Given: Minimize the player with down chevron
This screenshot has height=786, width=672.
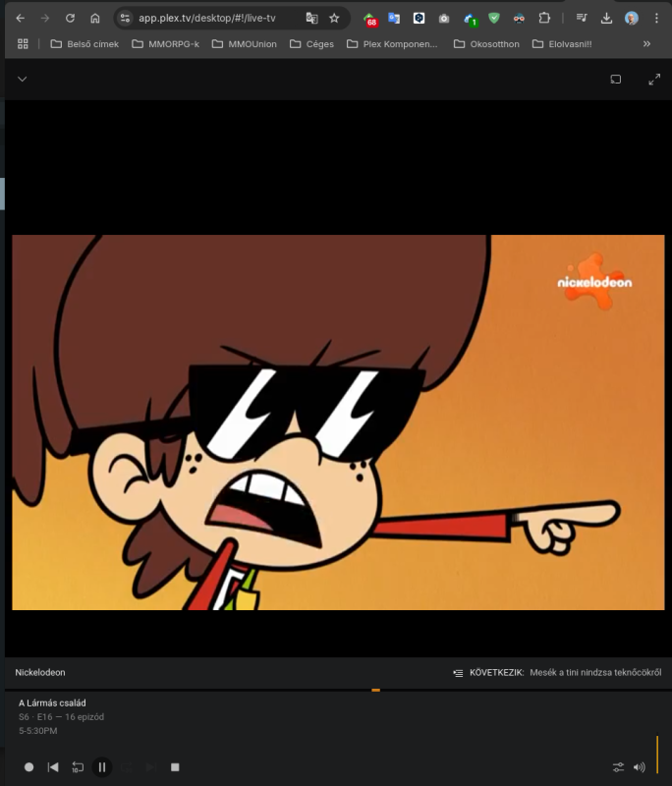Looking at the screenshot, I should pos(22,80).
